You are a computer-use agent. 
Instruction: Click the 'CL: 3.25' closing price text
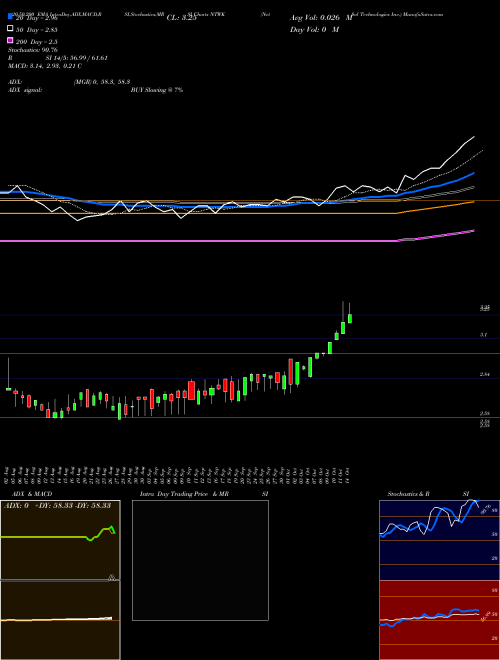click(x=181, y=18)
